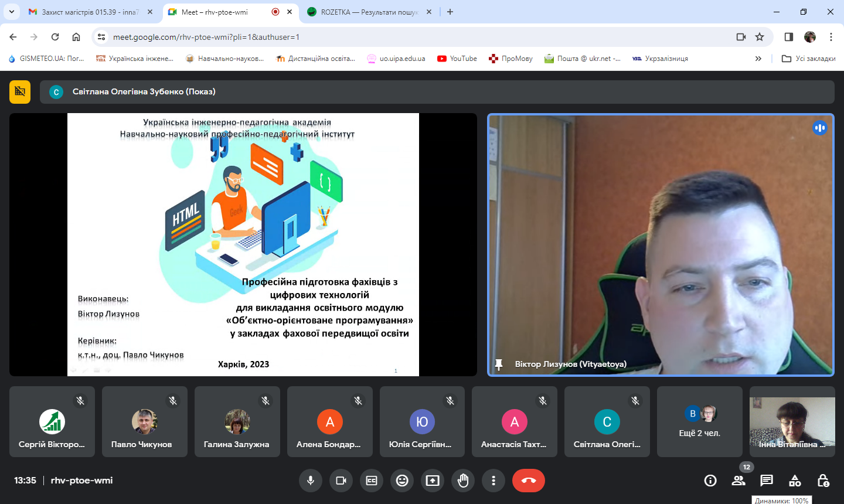Screen dimensions: 844x504
Task: Open chat with everyone panel
Action: click(767, 481)
